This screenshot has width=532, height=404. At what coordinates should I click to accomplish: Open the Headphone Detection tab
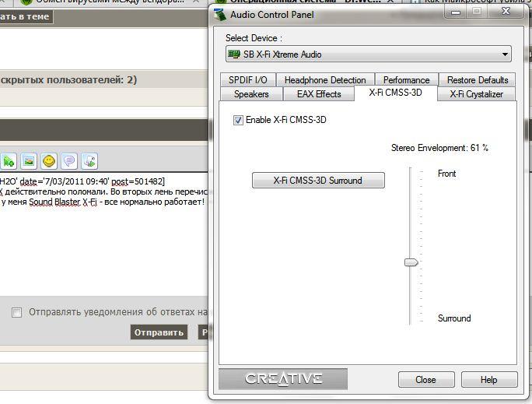click(x=325, y=80)
